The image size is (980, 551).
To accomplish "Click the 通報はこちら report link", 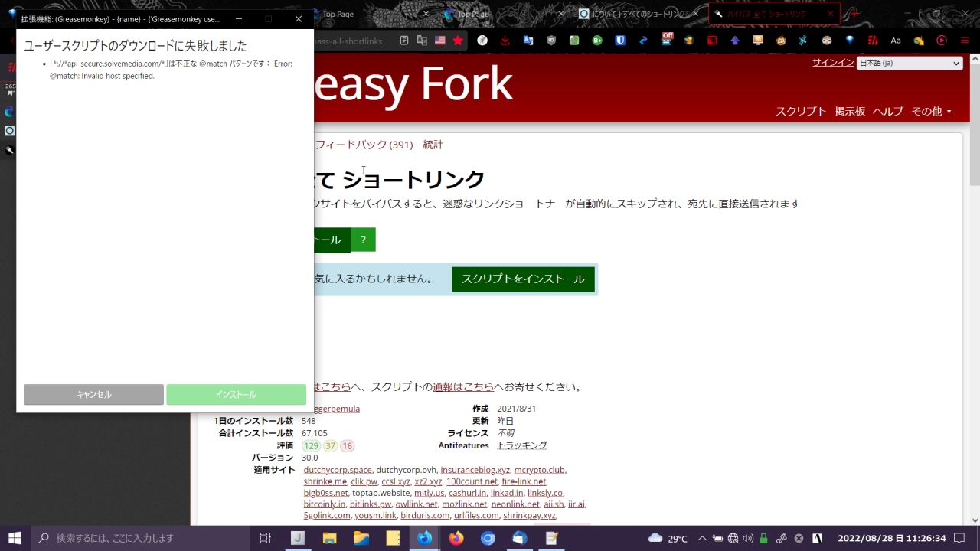I will tap(463, 387).
